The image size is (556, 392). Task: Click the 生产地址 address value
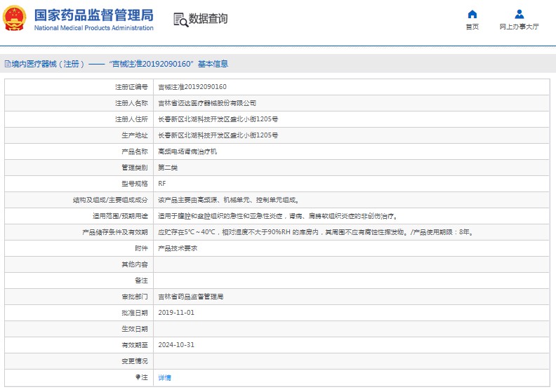pos(218,135)
